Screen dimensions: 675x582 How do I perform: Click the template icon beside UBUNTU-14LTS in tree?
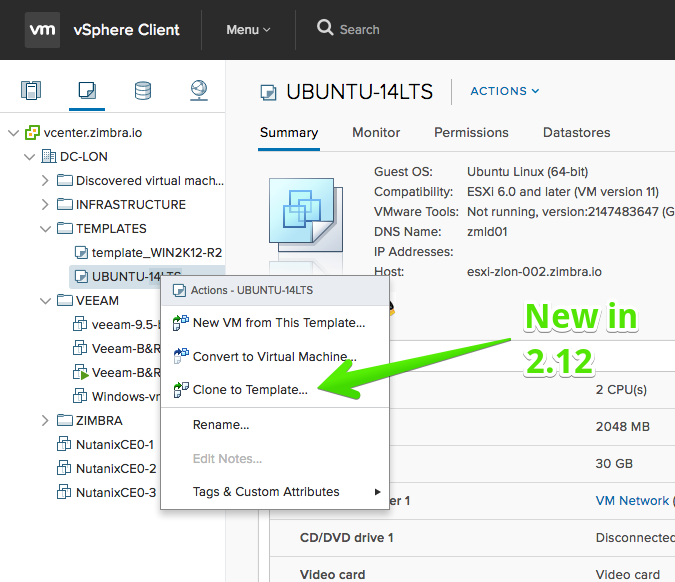(81, 276)
